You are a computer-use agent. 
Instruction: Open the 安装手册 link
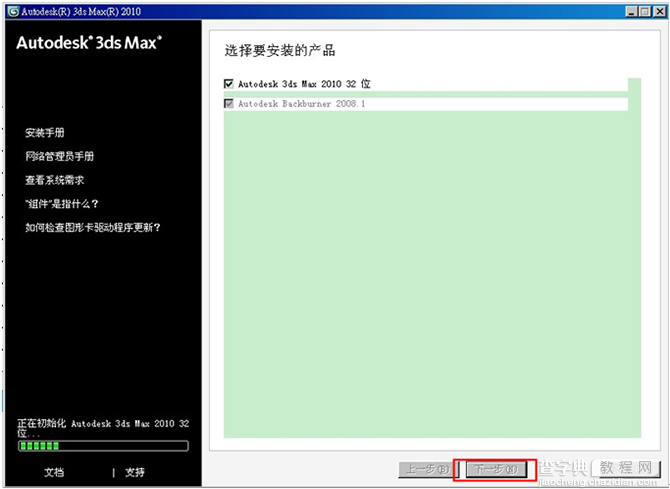(45, 133)
